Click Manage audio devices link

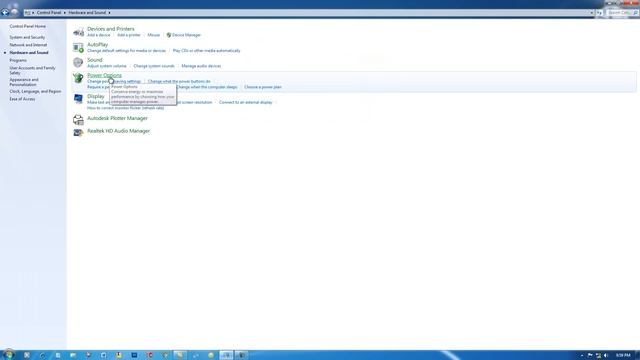pos(201,66)
